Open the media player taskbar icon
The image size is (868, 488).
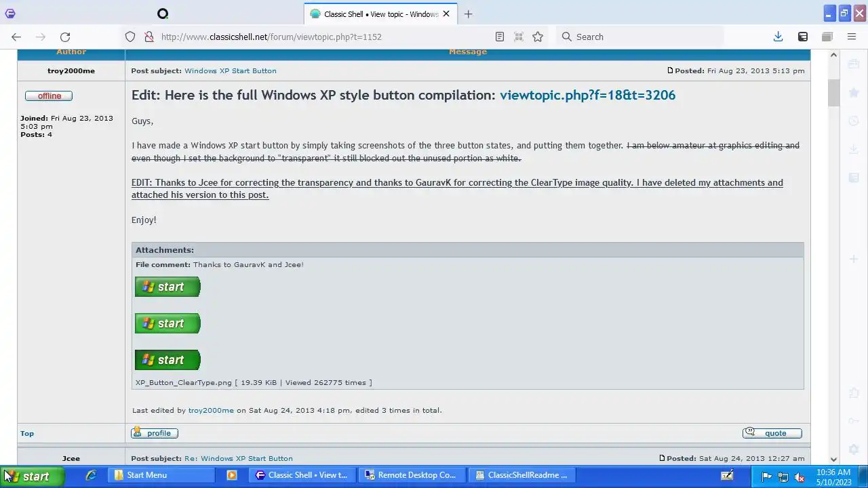point(232,475)
